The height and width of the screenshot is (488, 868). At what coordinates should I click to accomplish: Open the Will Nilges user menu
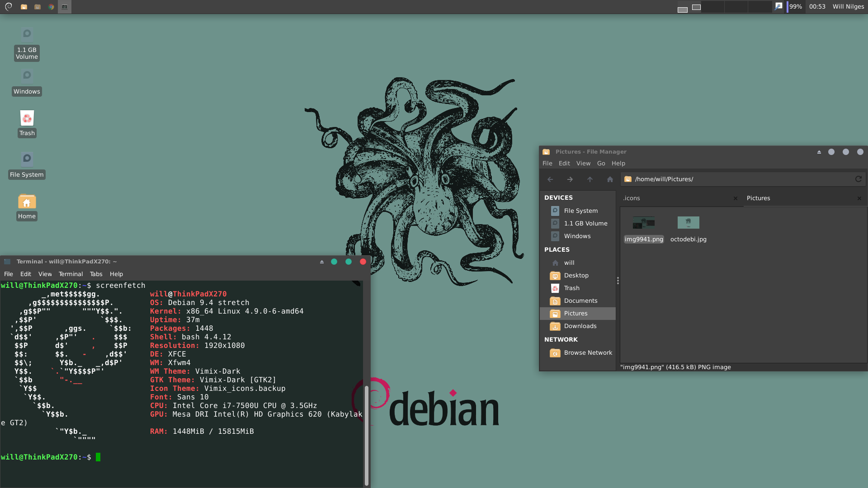(x=848, y=7)
